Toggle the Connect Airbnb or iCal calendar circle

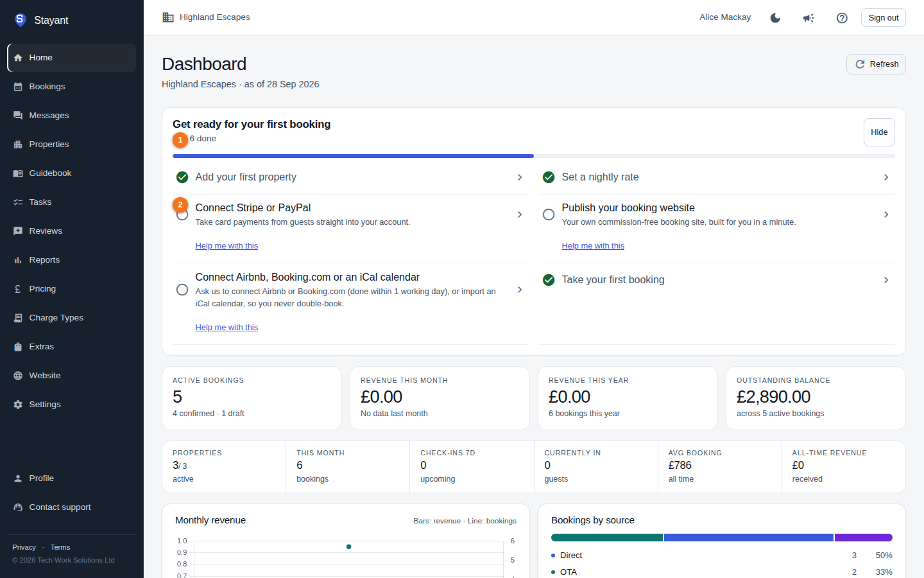(x=182, y=290)
